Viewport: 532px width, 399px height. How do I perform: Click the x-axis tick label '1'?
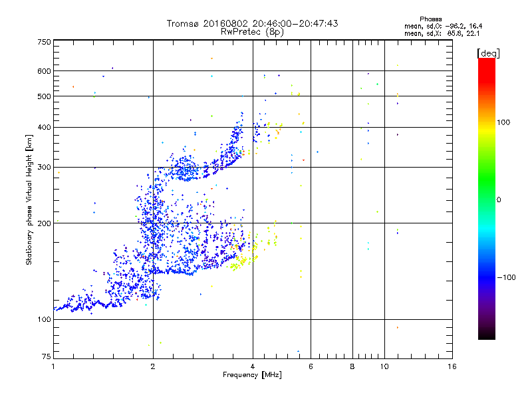53,366
